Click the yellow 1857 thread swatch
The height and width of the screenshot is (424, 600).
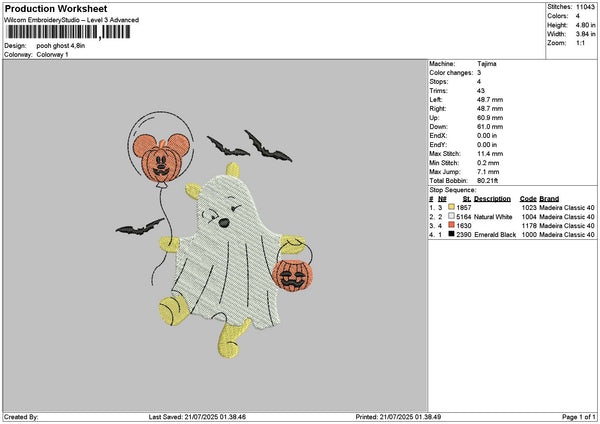coord(452,207)
